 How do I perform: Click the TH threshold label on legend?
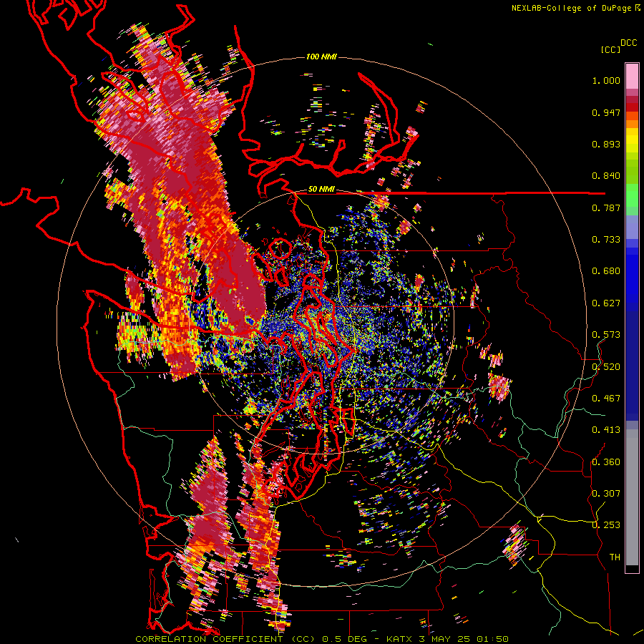(x=615, y=557)
